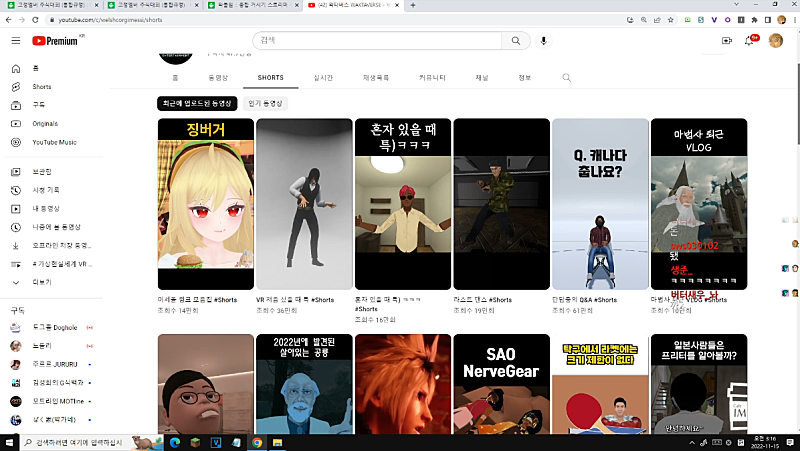Open the 도그홀 Doghole subscription

pyautogui.click(x=52, y=328)
